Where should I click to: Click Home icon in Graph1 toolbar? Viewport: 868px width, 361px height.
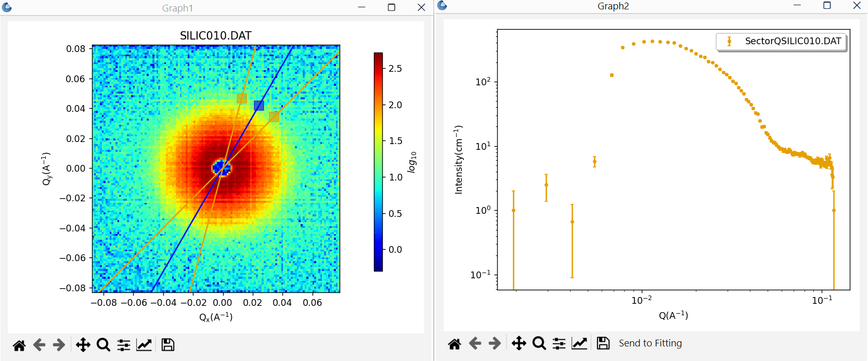19,345
